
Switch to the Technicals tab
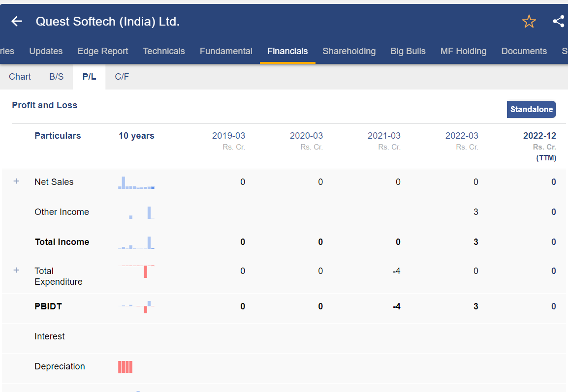(164, 51)
